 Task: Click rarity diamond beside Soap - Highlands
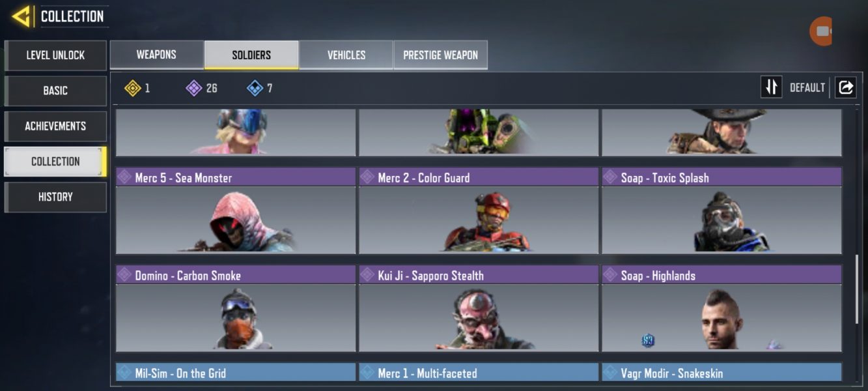point(610,275)
